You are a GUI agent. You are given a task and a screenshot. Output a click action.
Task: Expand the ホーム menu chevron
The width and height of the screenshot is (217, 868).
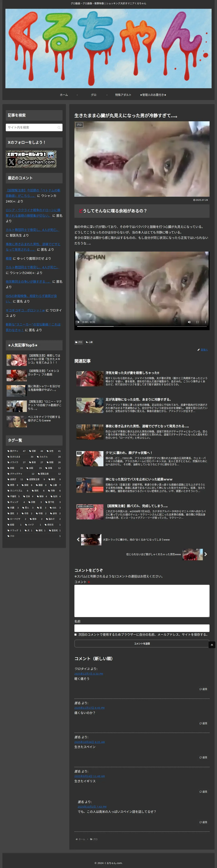coord(77,95)
